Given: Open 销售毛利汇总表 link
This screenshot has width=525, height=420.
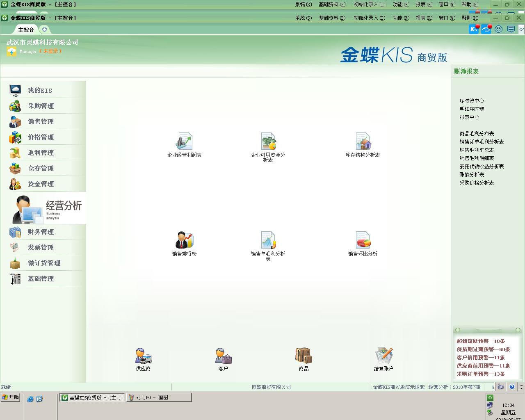Looking at the screenshot, I should [x=477, y=150].
